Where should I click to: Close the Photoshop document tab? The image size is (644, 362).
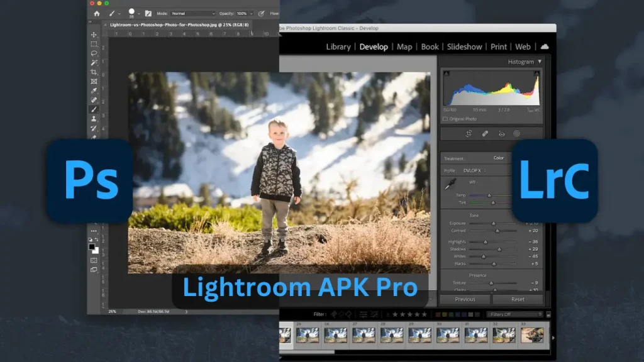[105, 25]
